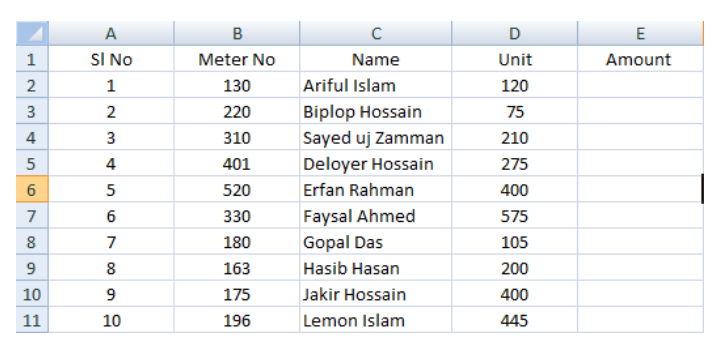Select column D header
This screenshot has height=361, width=720.
[515, 33]
